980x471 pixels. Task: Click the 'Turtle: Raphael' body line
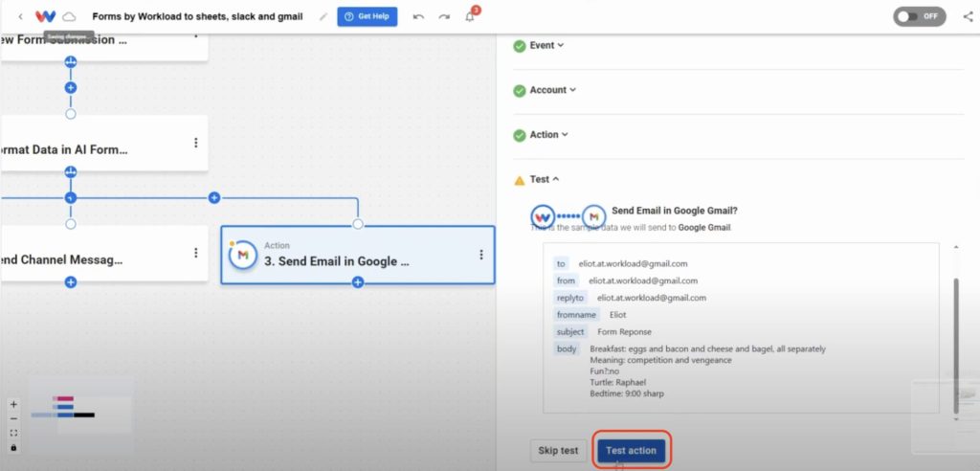coord(617,382)
